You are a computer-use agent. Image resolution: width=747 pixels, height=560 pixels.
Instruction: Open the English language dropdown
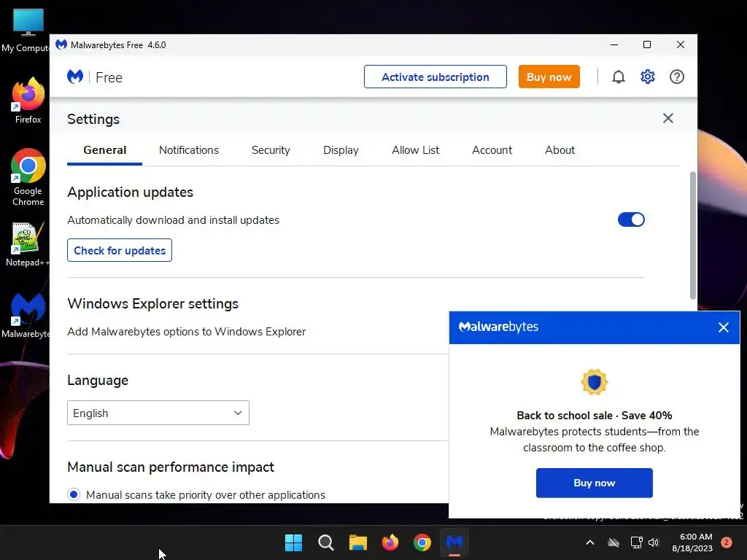(x=158, y=413)
